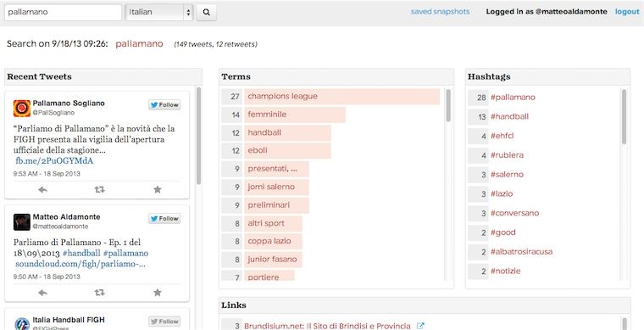Reply to the Matteo Aldamonte tweet

[42, 293]
